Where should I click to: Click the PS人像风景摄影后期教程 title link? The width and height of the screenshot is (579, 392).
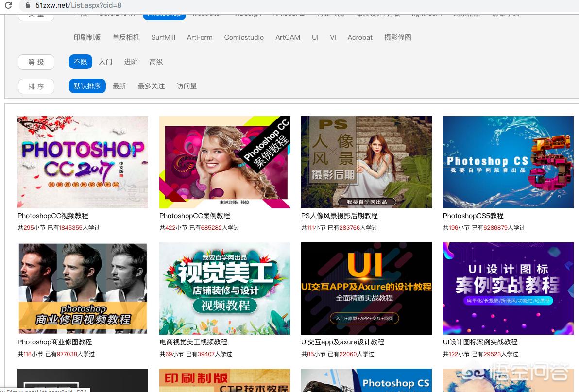point(340,216)
